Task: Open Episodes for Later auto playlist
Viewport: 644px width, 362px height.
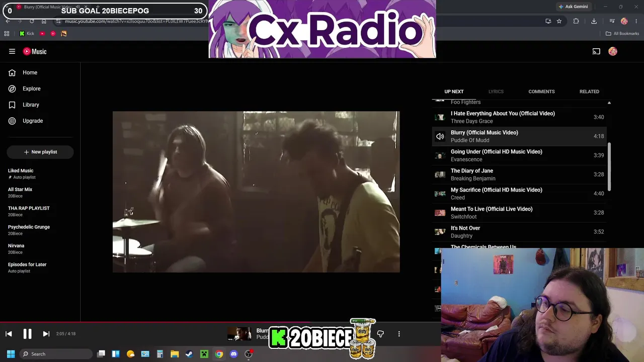Action: tap(40, 267)
